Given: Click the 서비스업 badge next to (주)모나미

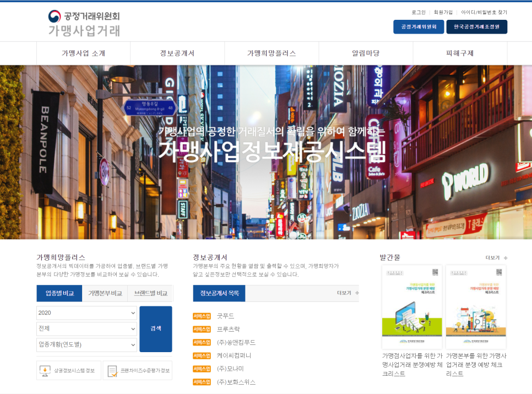Looking at the screenshot, I should (x=202, y=369).
